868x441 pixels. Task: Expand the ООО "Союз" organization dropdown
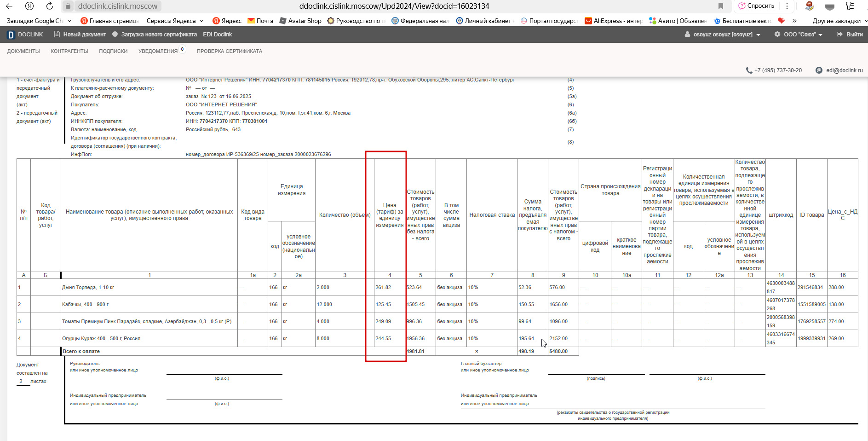click(799, 35)
